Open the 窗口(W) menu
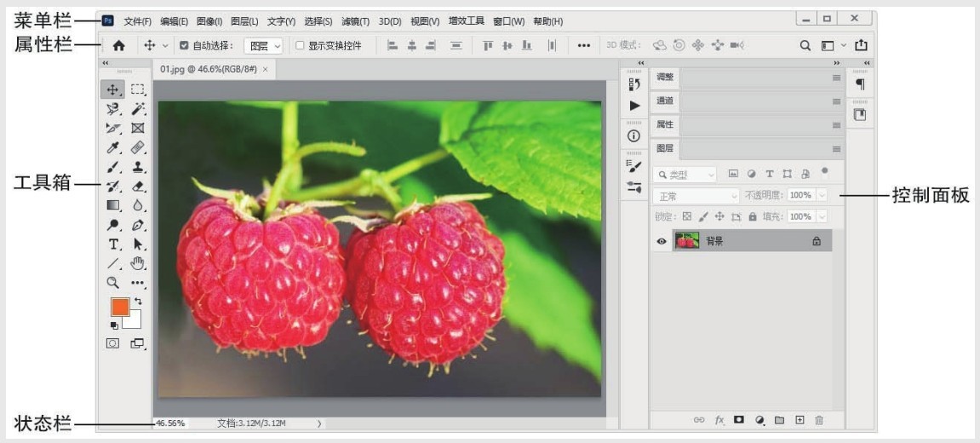The height and width of the screenshot is (443, 980). click(509, 21)
